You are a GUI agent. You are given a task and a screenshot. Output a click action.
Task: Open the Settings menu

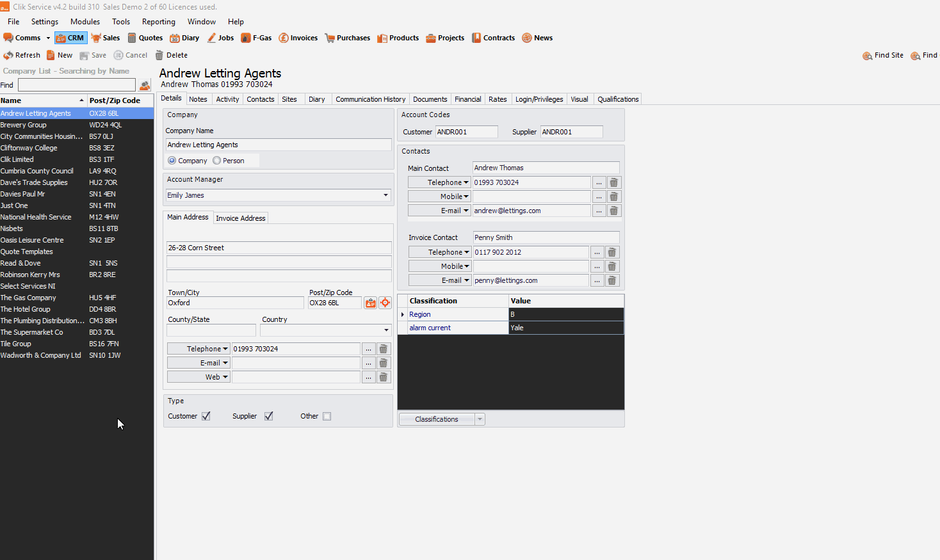pyautogui.click(x=45, y=22)
